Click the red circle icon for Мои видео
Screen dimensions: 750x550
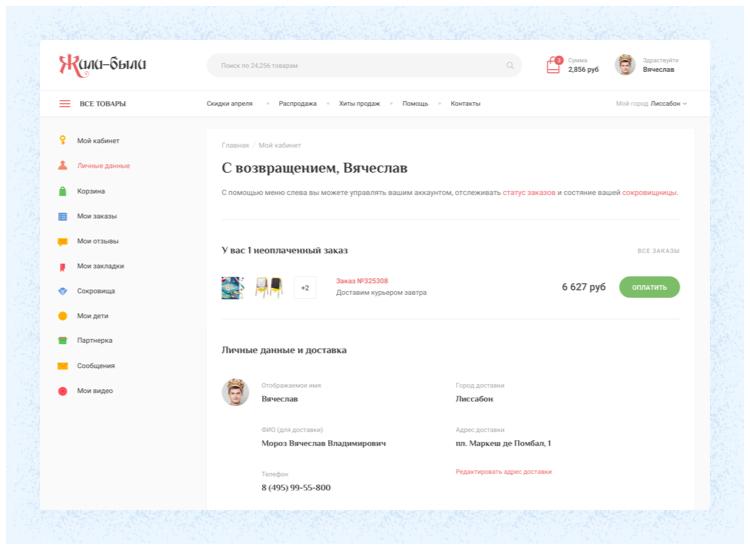[x=62, y=391]
